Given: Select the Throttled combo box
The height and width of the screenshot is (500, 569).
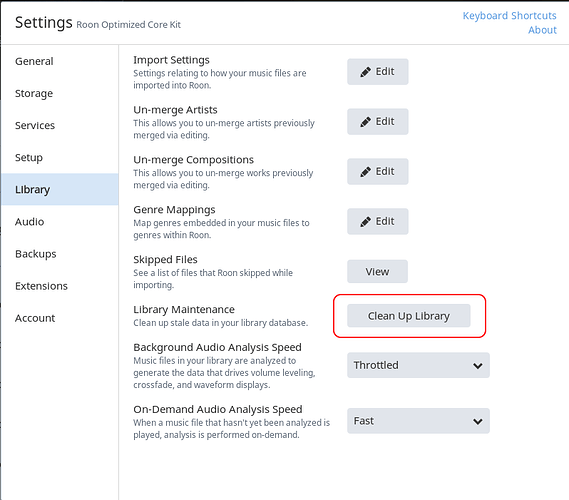Looking at the screenshot, I should click(x=418, y=365).
